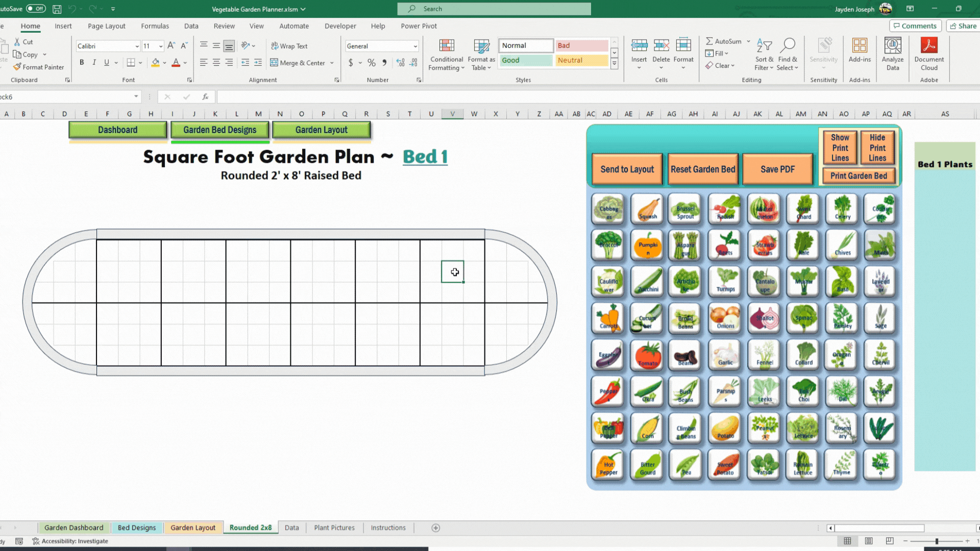Click the Tomato plant icon
This screenshot has height=551, width=980.
[x=647, y=355]
